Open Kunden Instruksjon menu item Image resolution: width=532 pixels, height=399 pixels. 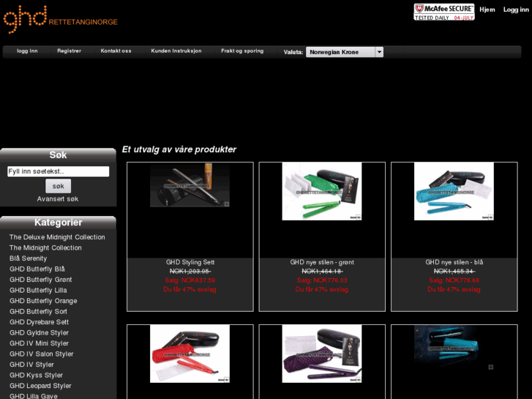(176, 51)
